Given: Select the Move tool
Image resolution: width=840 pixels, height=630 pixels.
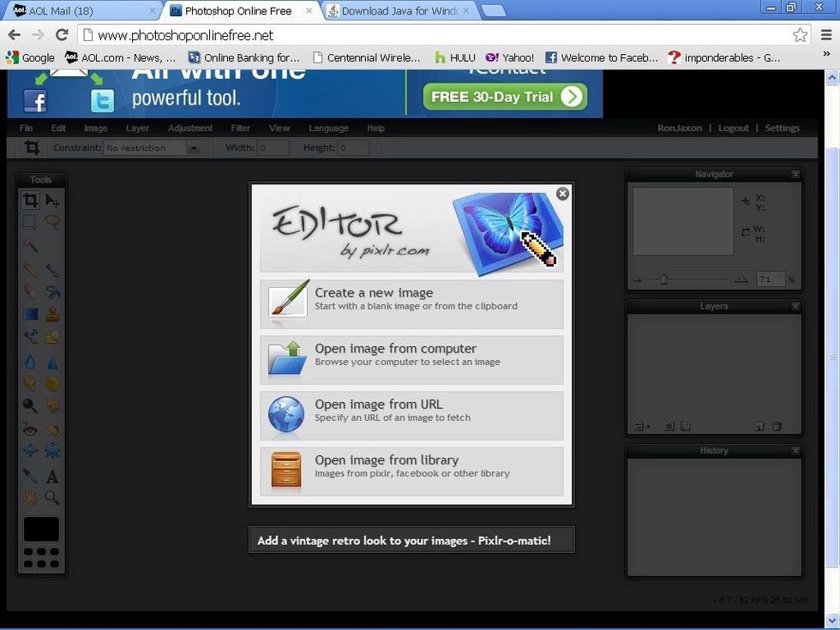Looking at the screenshot, I should 52,201.
